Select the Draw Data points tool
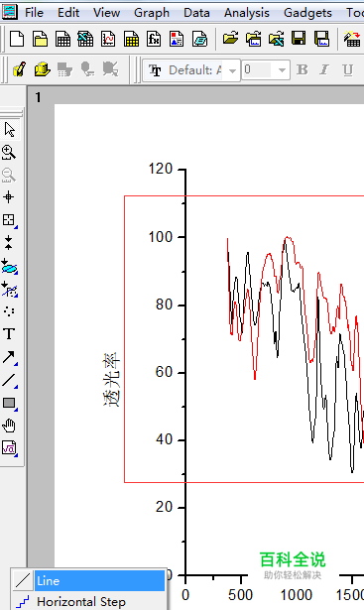Image resolution: width=364 pixels, height=610 pixels. 9,311
